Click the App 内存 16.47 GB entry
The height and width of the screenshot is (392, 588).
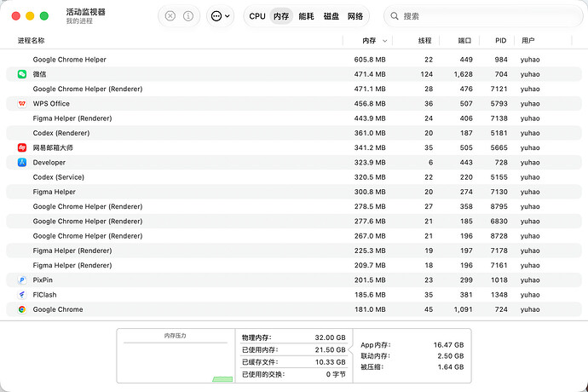(x=412, y=345)
